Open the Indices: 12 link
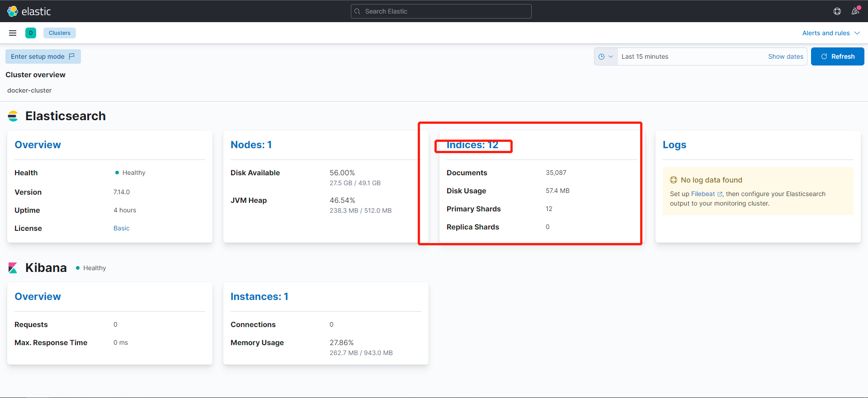This screenshot has height=398, width=868. [472, 145]
